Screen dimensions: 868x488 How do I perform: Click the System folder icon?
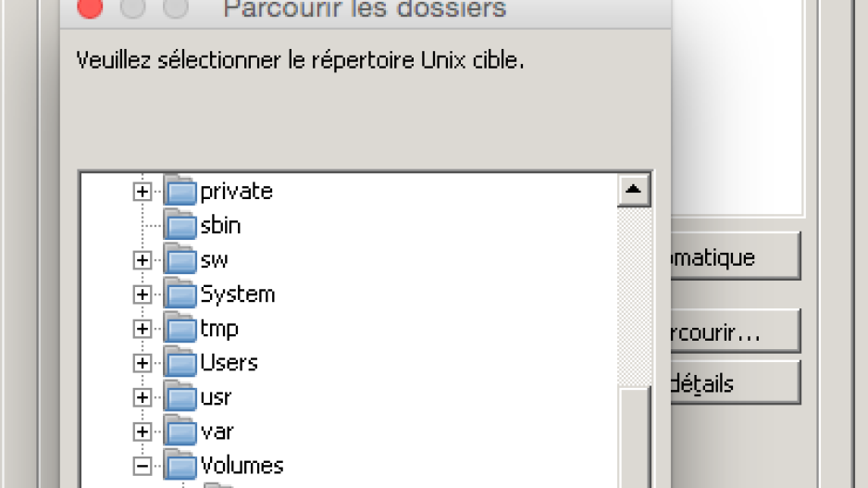tap(180, 294)
